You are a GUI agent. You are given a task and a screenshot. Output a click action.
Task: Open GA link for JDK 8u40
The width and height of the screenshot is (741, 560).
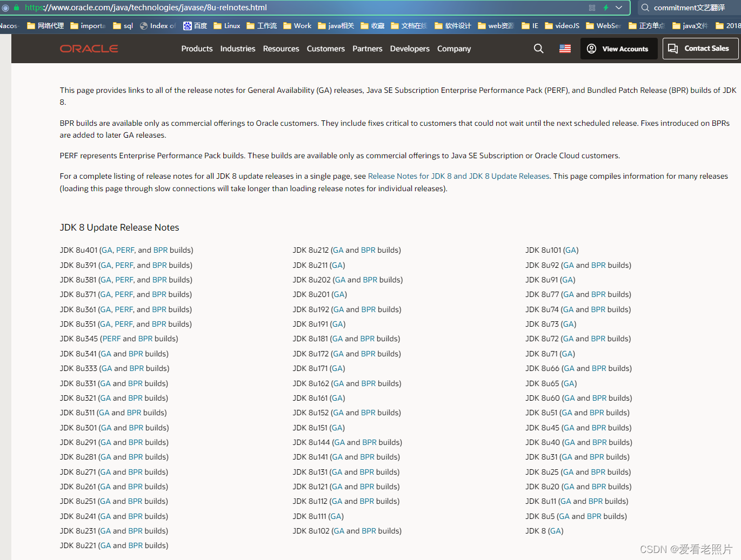point(570,442)
